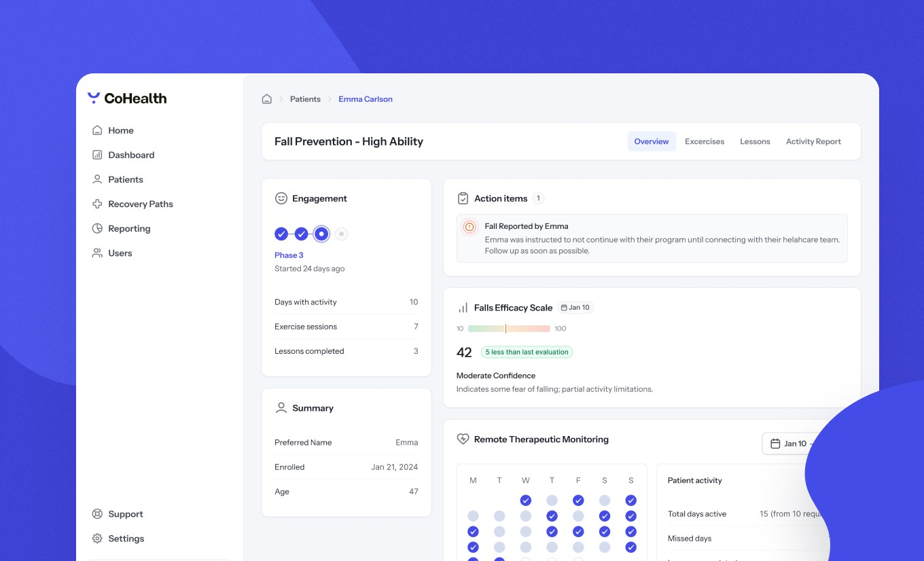Click the Summary person icon

click(281, 408)
